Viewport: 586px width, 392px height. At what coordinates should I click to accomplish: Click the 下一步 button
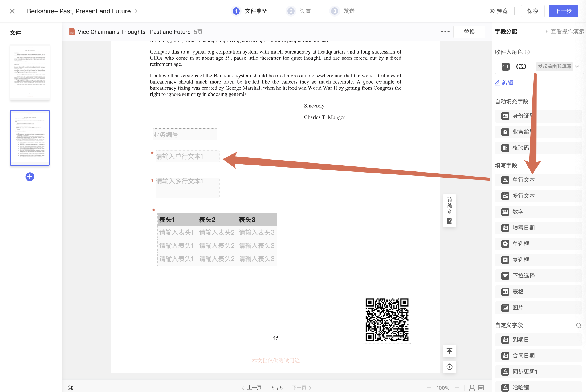pos(563,11)
